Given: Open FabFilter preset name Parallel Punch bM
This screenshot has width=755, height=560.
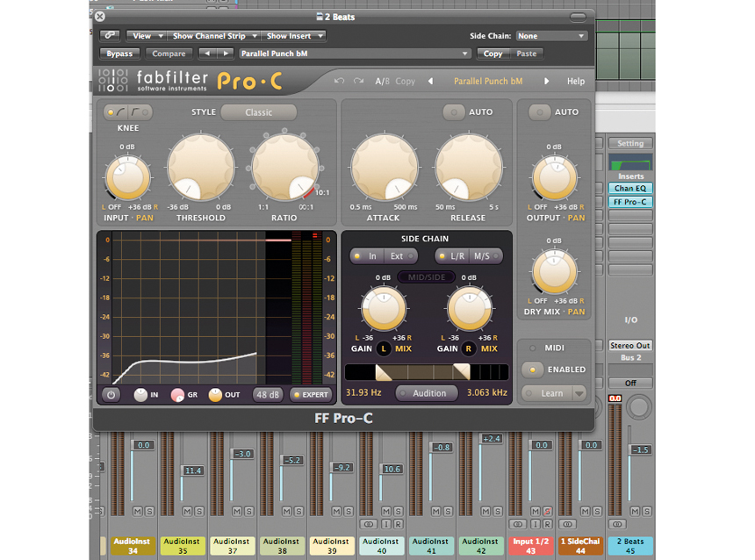Looking at the screenshot, I should 488,82.
